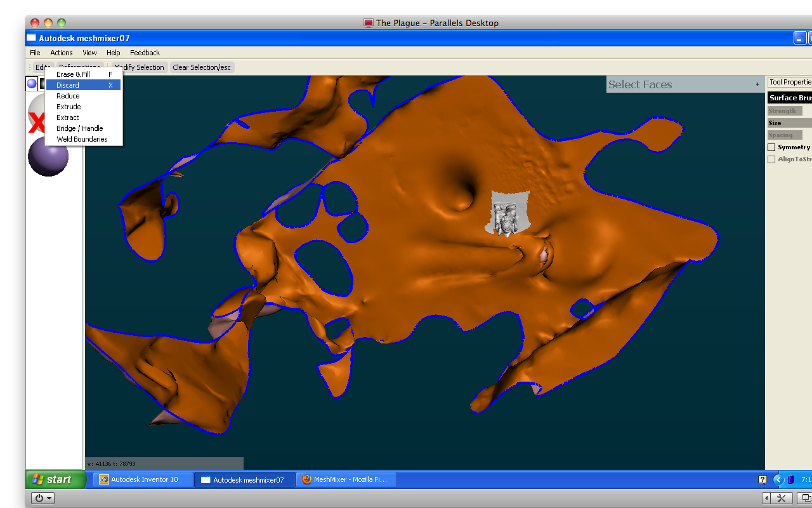Click the Edits toolbar dropdown button
Screen dimensions: 812x508
click(x=43, y=67)
